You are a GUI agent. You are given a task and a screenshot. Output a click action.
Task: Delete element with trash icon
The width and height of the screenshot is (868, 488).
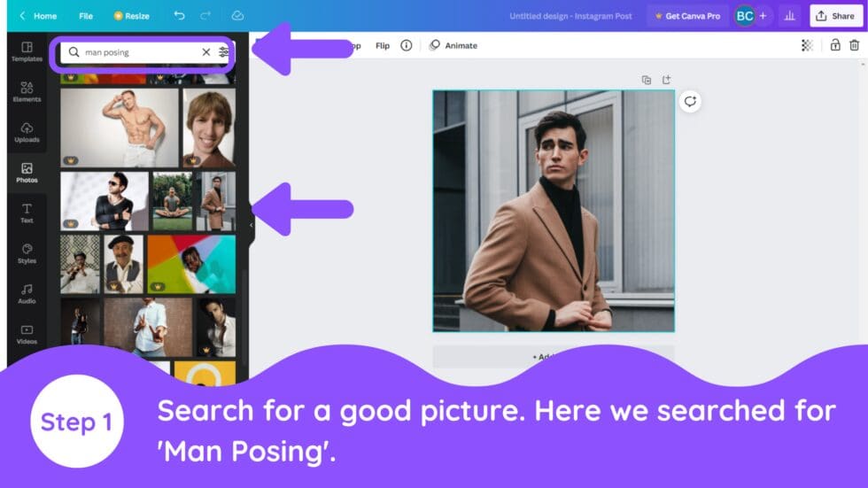(x=854, y=45)
